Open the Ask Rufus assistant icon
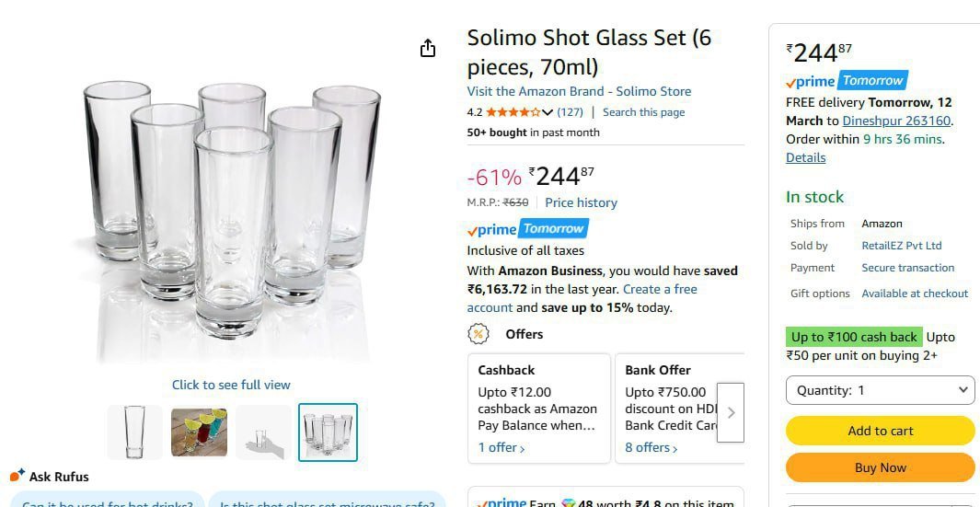The width and height of the screenshot is (980, 507). click(17, 476)
